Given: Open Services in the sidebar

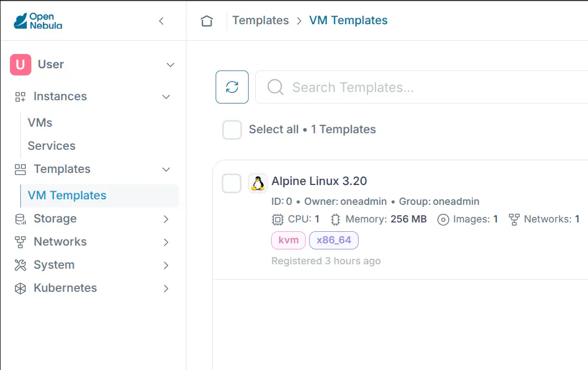Looking at the screenshot, I should pos(52,145).
